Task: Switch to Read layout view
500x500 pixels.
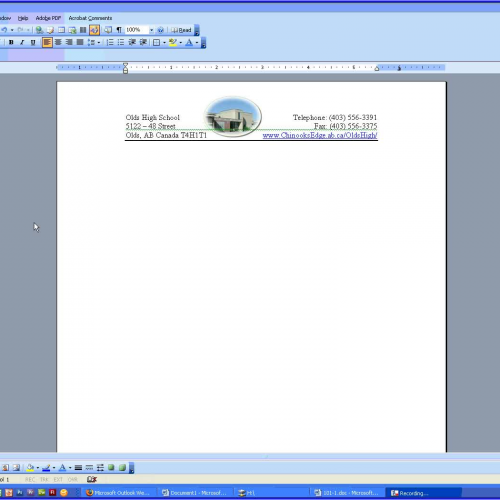Action: pos(181,30)
